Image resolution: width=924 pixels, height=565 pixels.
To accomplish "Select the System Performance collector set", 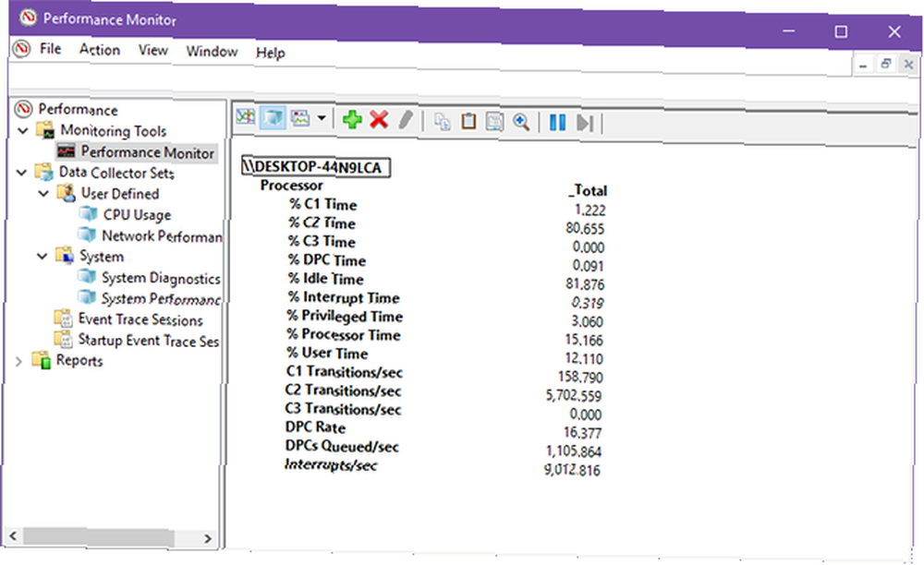I will [161, 298].
